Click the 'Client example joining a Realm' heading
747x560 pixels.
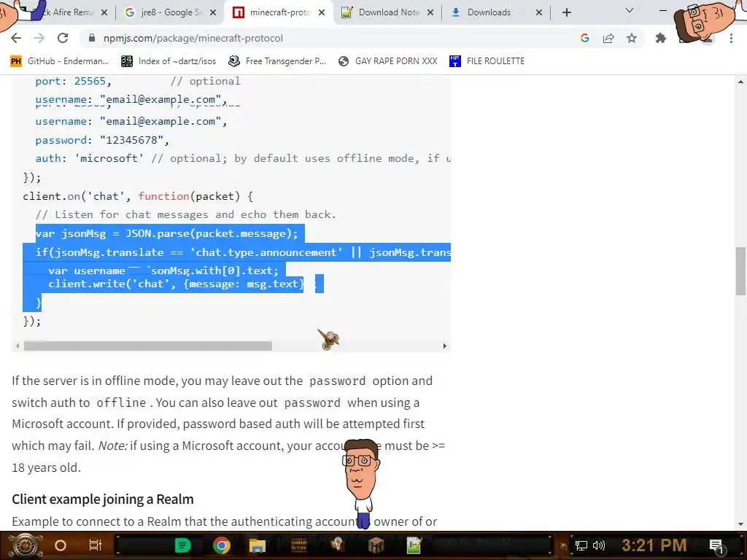103,499
